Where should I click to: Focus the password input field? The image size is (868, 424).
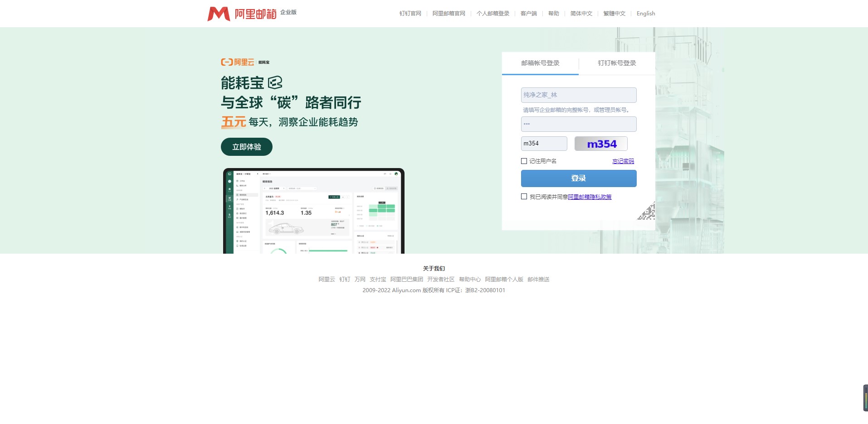579,124
